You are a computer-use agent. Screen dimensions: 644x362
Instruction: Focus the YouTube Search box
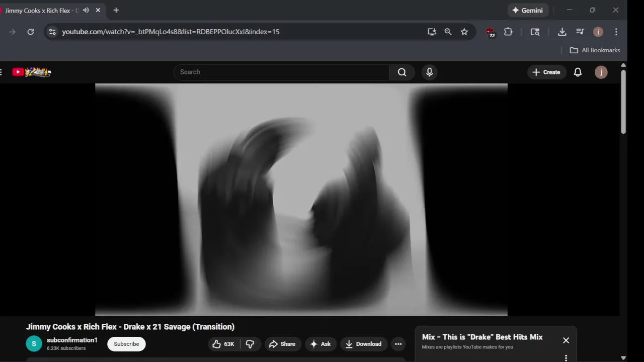[282, 72]
